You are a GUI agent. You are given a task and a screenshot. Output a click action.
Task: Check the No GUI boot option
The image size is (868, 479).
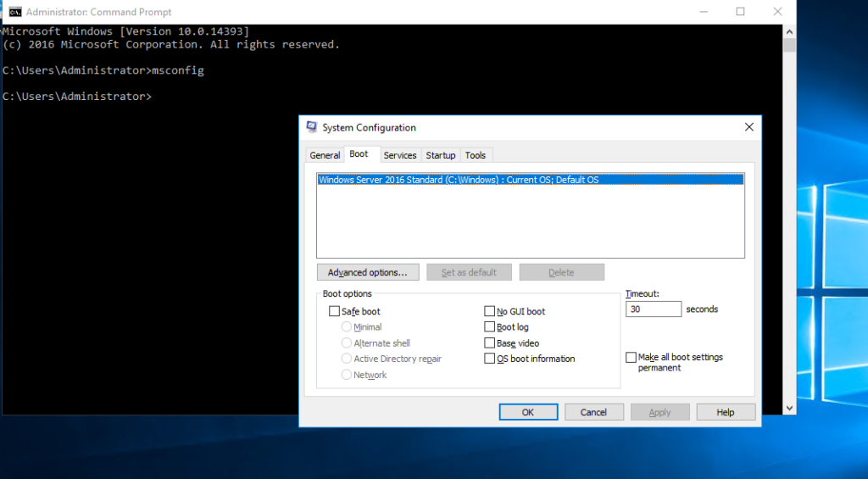point(489,311)
